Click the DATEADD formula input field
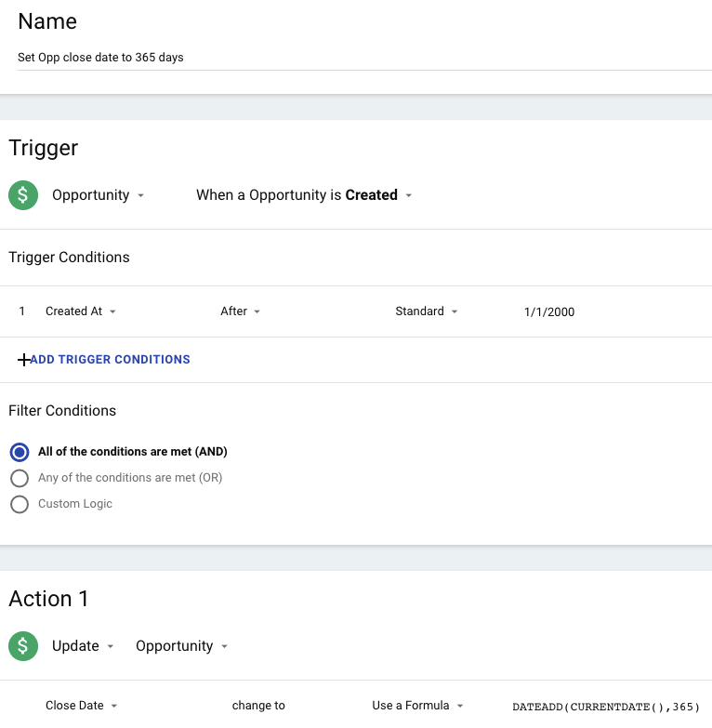The width and height of the screenshot is (712, 728). pos(606,707)
